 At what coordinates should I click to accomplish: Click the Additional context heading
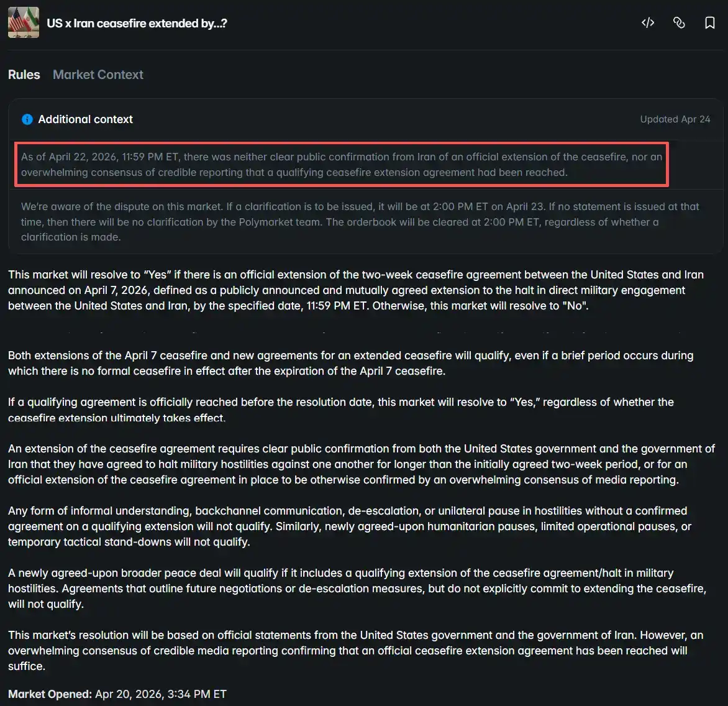pyautogui.click(x=86, y=119)
